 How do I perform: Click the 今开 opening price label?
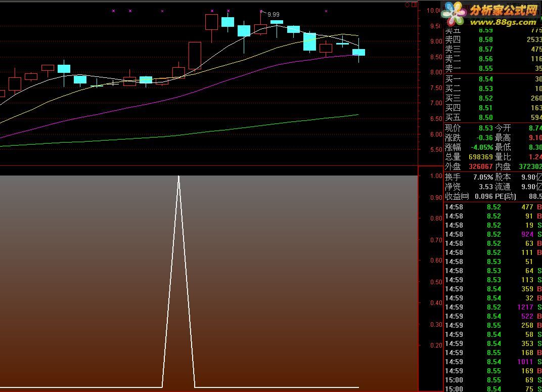point(503,128)
